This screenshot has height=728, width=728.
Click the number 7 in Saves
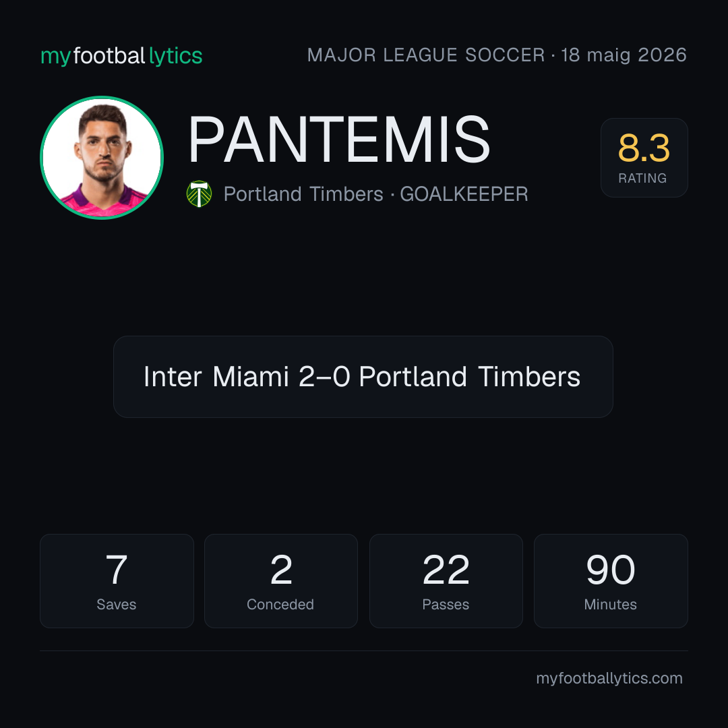tap(117, 570)
